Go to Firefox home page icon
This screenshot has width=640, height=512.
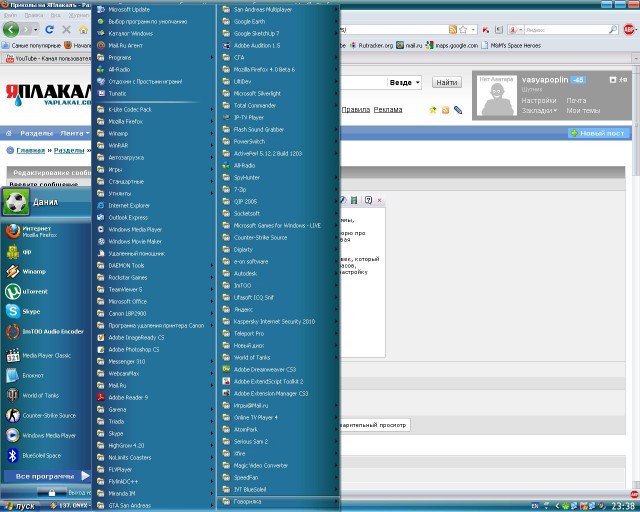coord(83,29)
